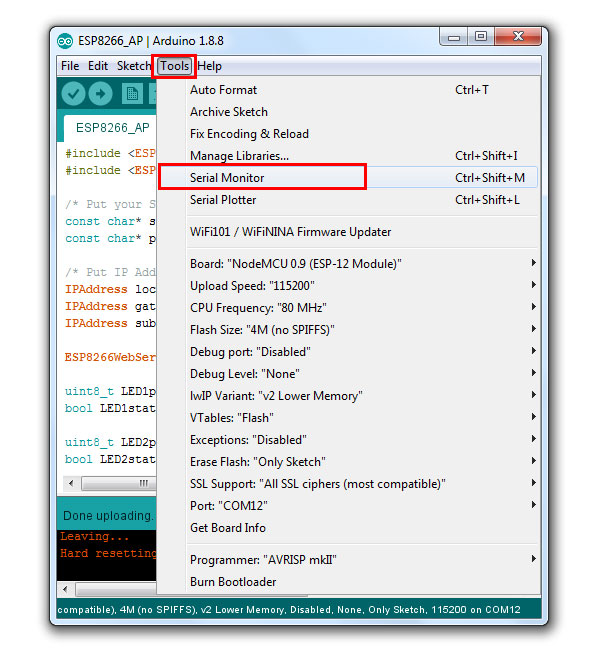
Task: Open WiFi101 / WiFiNINA Firmware Updater
Action: point(348,232)
